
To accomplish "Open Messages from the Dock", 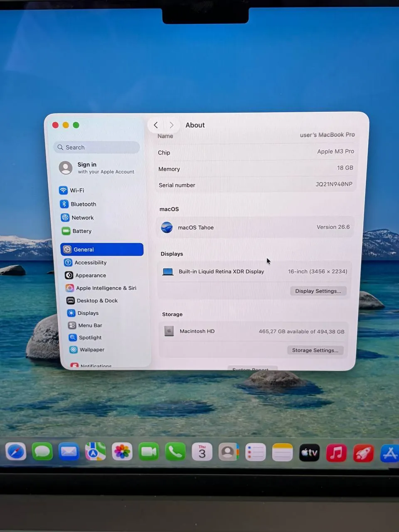I will click(42, 451).
